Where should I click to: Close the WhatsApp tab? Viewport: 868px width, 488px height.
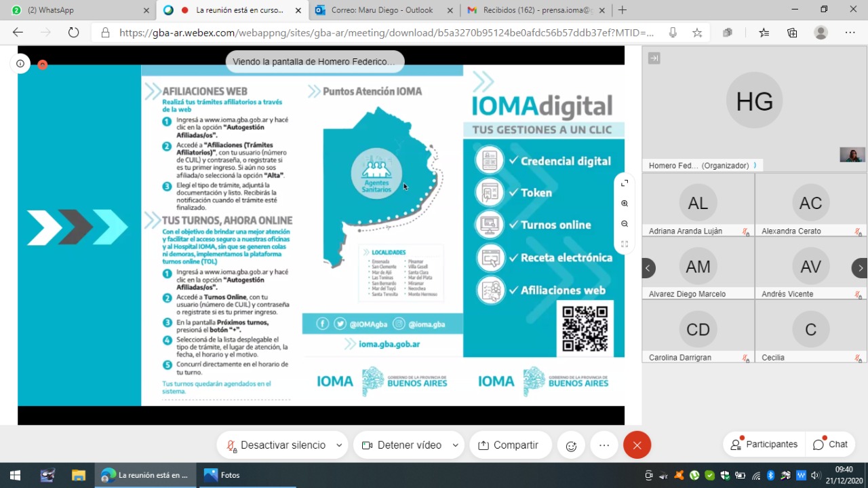146,10
